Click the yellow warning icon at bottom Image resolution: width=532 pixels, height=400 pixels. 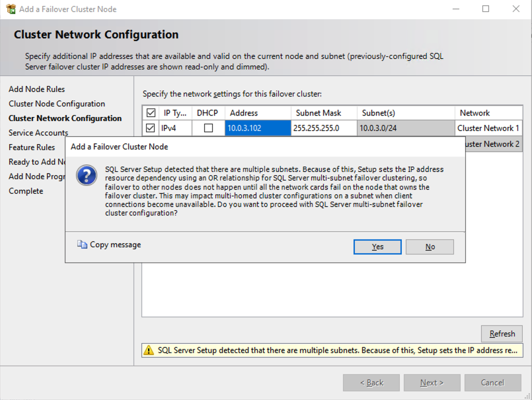149,350
